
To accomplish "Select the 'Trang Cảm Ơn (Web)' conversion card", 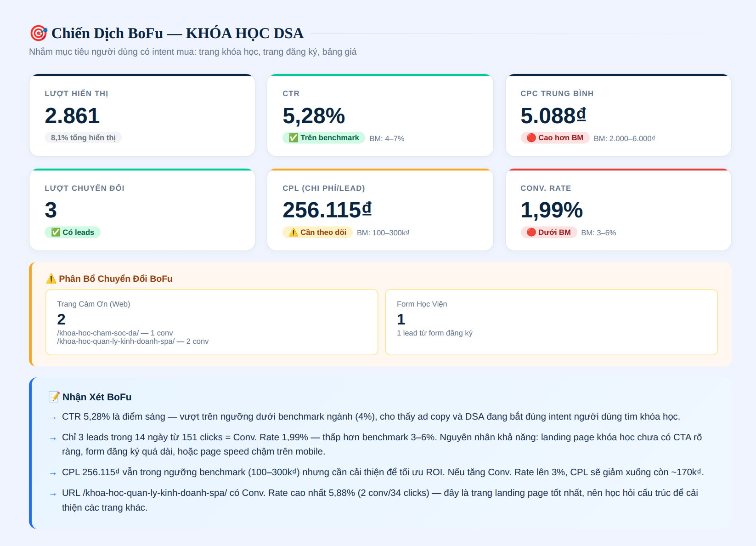I will point(212,322).
